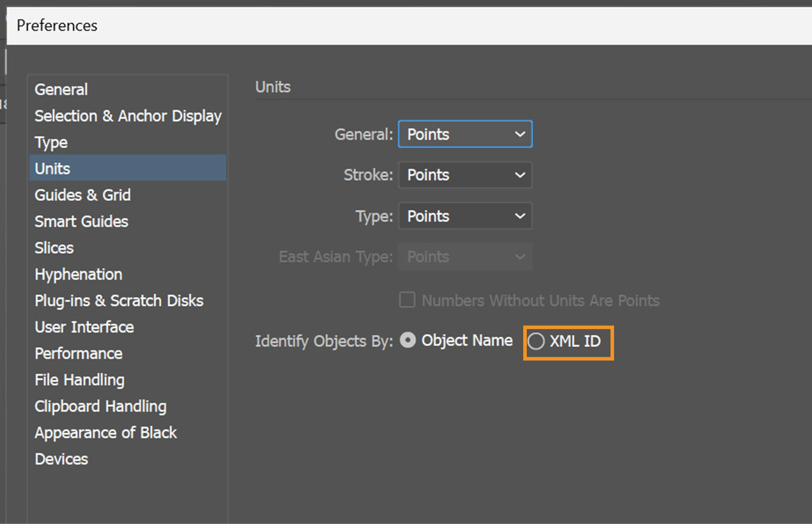812x524 pixels.
Task: Open Hyphenation preferences
Action: 78,274
